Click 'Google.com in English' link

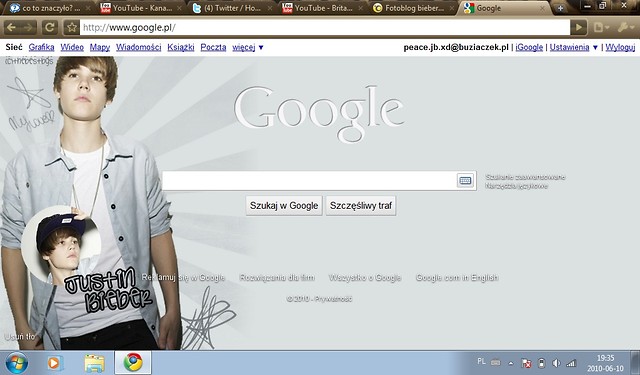(x=457, y=277)
